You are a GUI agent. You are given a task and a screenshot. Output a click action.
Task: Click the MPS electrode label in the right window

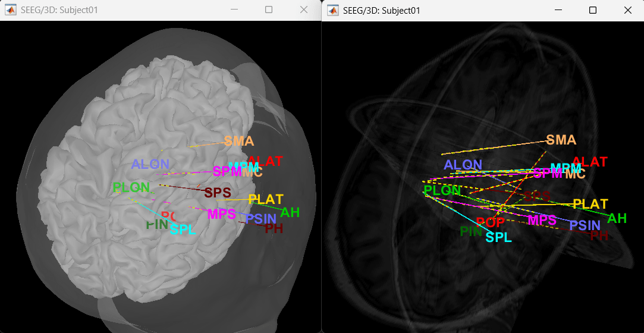point(542,220)
